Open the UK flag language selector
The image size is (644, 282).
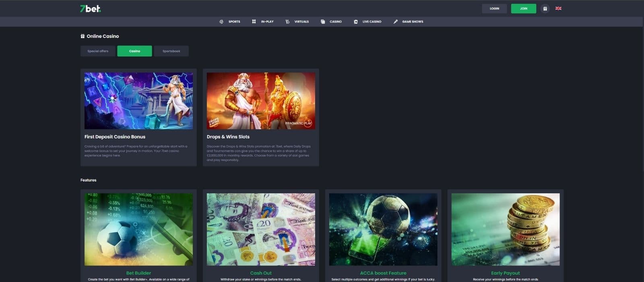pyautogui.click(x=558, y=8)
